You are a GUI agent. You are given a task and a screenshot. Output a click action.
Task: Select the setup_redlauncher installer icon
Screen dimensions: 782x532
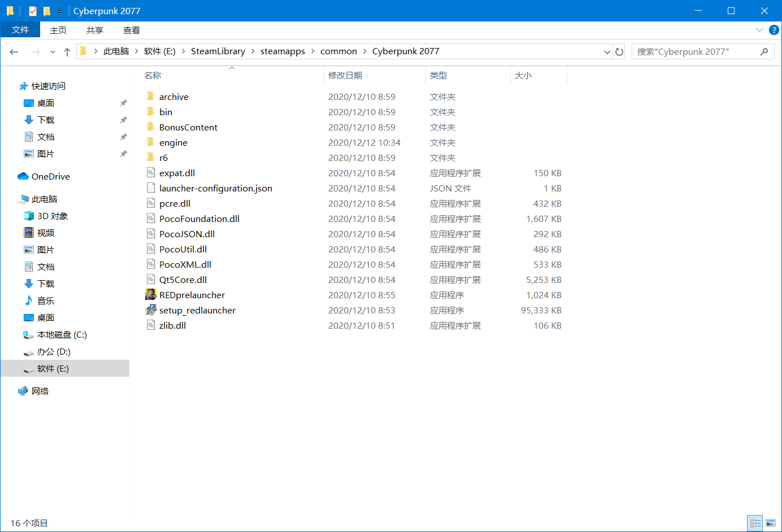click(x=150, y=310)
